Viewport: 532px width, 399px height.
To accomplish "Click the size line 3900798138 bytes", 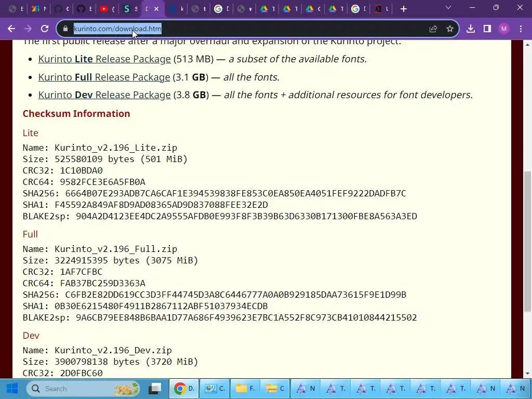I will coord(110,362).
